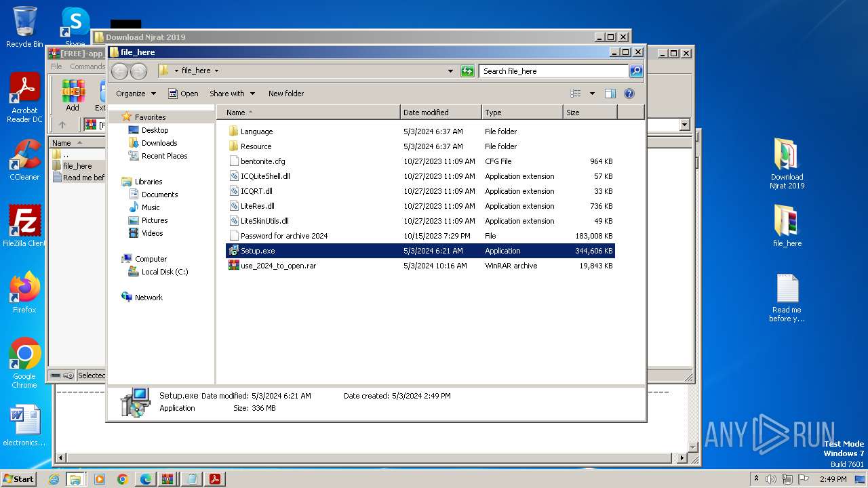Screen dimensions: 868x488
Task: Open the Share with dropdown menu
Action: click(x=232, y=94)
